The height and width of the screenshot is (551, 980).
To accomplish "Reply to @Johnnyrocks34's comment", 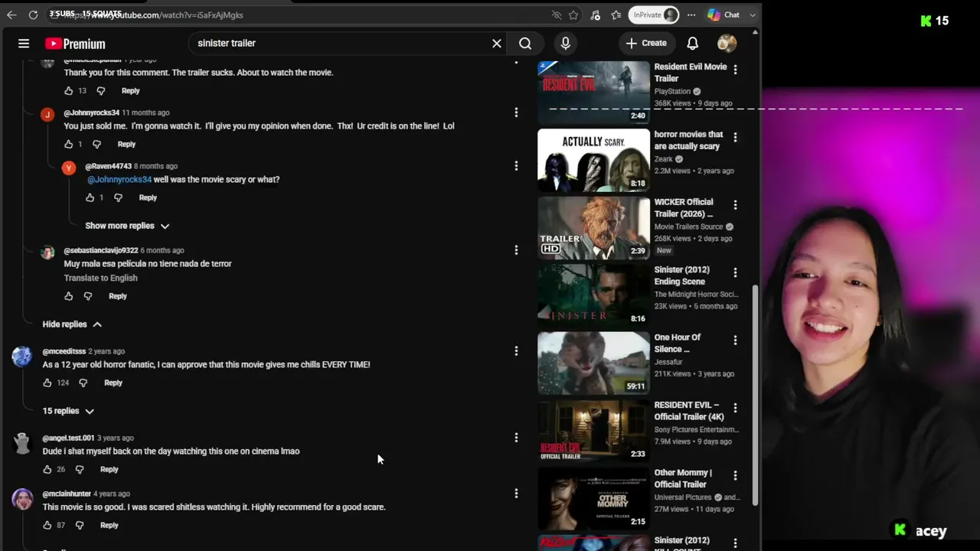I will [x=126, y=144].
